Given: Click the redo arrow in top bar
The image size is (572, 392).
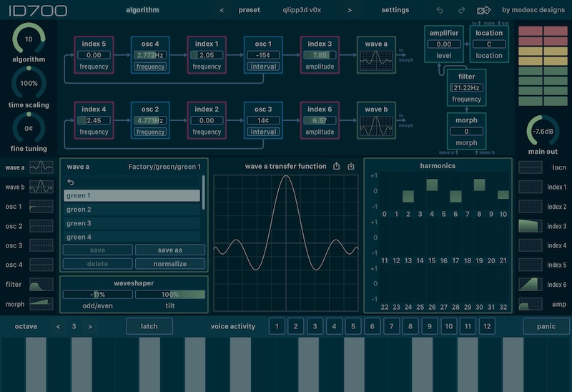Looking at the screenshot, I should [461, 11].
